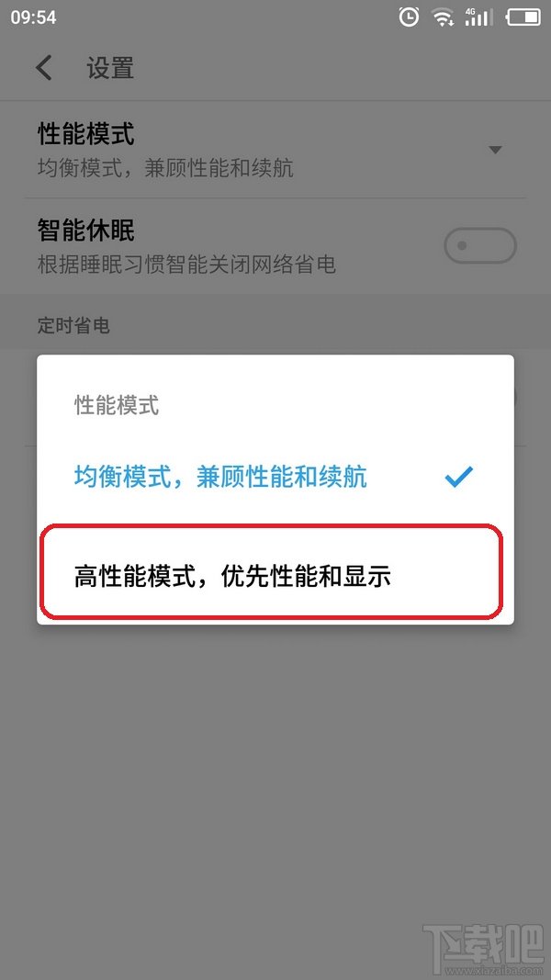
Task: Click the 设置 page title
Action: click(110, 67)
